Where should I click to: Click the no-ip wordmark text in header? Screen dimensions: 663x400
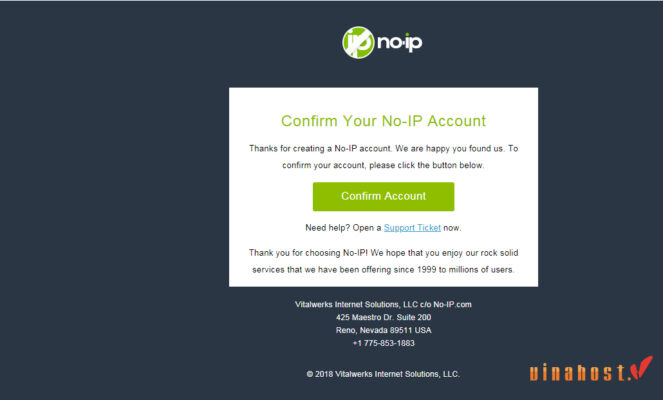(x=399, y=42)
